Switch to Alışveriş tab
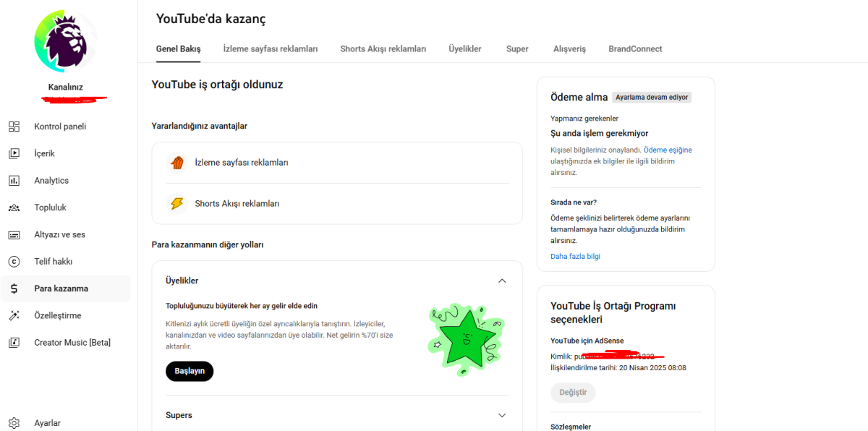 [x=570, y=49]
